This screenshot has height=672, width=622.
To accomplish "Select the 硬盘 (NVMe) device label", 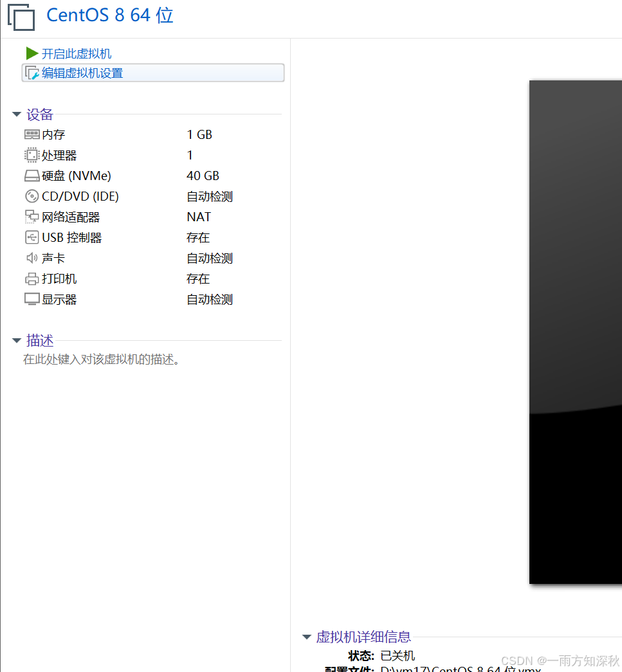I will coord(77,176).
